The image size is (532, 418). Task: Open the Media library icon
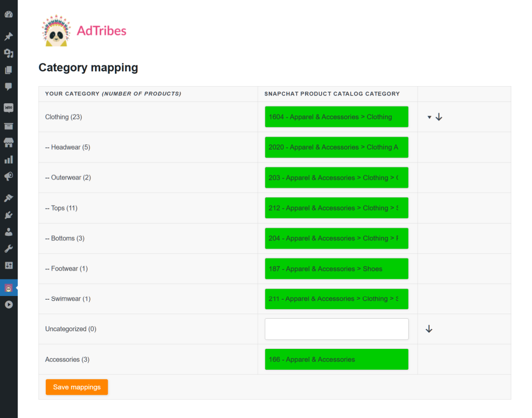click(x=8, y=53)
